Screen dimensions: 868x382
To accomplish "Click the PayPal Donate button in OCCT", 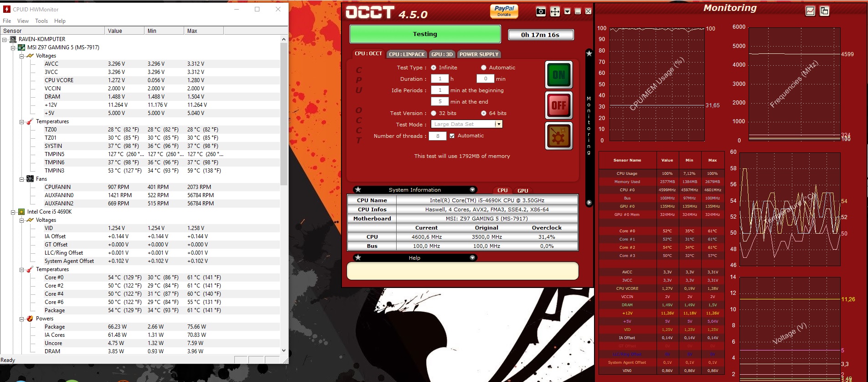I will [504, 11].
